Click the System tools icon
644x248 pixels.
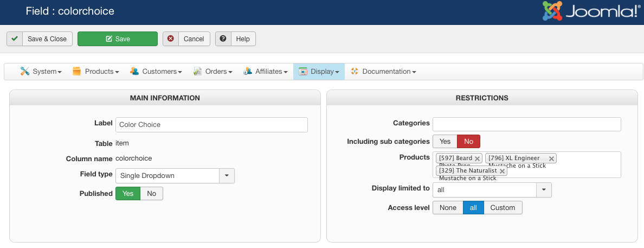tap(25, 72)
